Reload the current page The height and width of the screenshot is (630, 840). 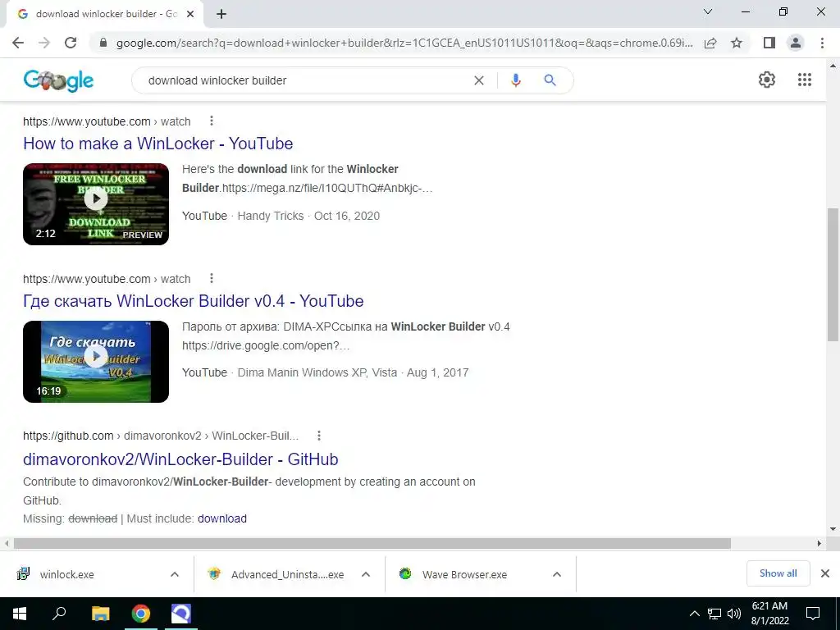(71, 43)
